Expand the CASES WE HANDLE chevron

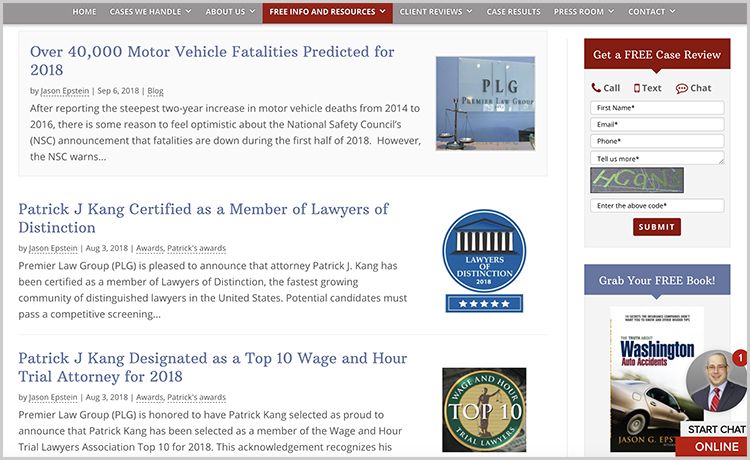point(188,11)
